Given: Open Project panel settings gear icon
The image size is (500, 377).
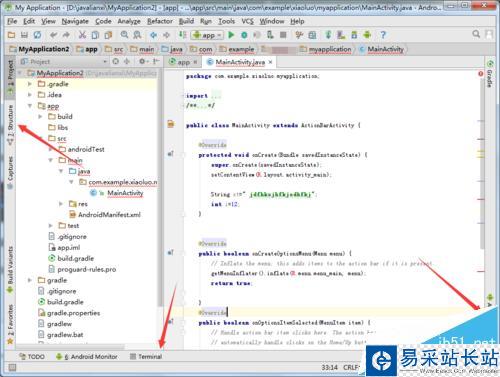Looking at the screenshot, I should (143, 61).
